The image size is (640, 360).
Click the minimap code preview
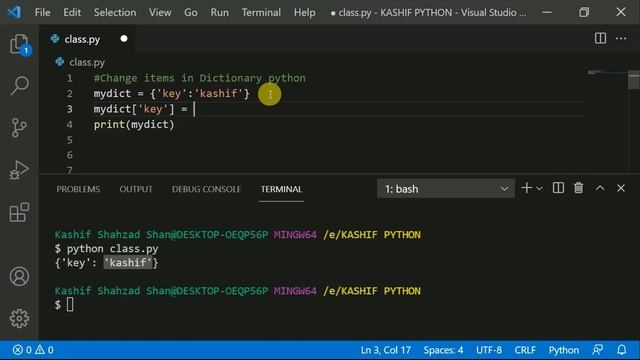(x=597, y=72)
